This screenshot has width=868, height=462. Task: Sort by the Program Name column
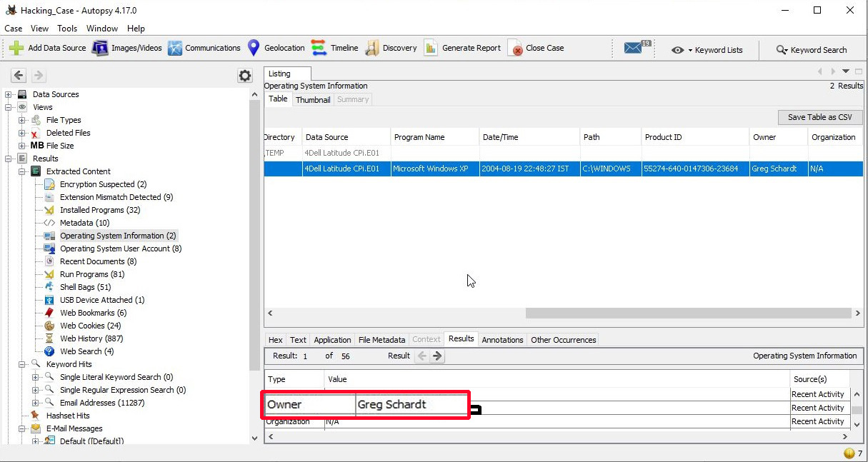click(x=434, y=137)
